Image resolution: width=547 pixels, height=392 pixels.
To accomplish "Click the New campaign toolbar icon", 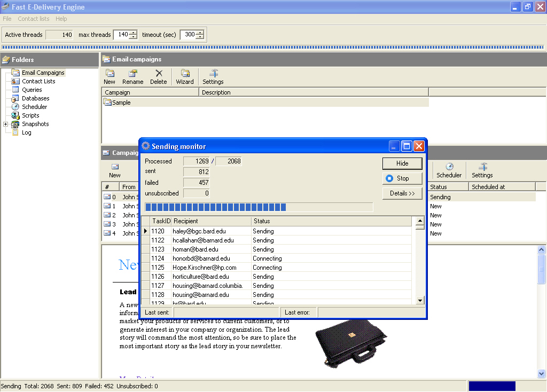I will coord(110,73).
